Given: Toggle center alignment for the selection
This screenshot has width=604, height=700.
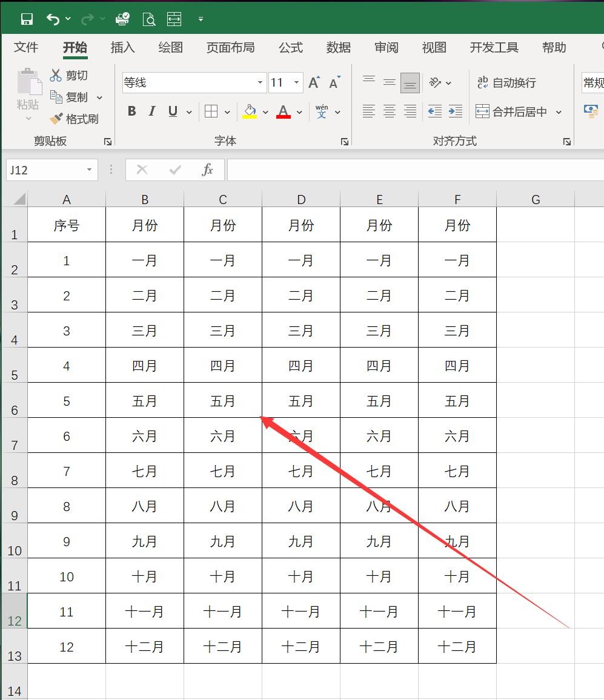Looking at the screenshot, I should pos(389,110).
